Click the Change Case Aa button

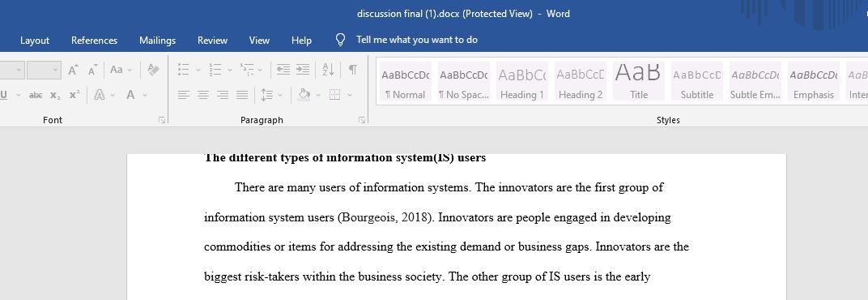coord(117,70)
